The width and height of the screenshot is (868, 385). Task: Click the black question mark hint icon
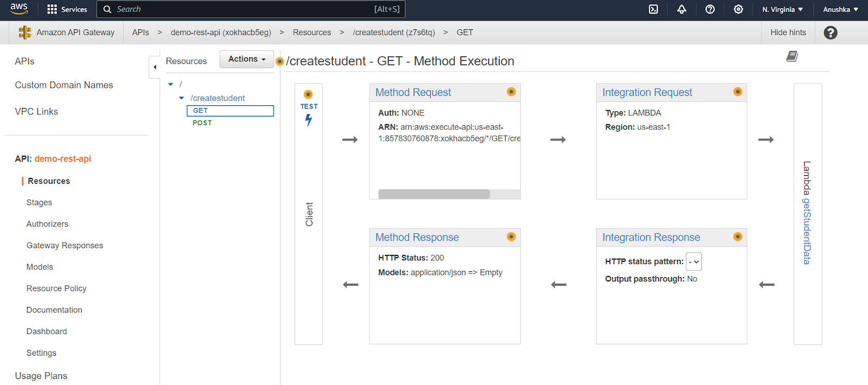pos(830,33)
